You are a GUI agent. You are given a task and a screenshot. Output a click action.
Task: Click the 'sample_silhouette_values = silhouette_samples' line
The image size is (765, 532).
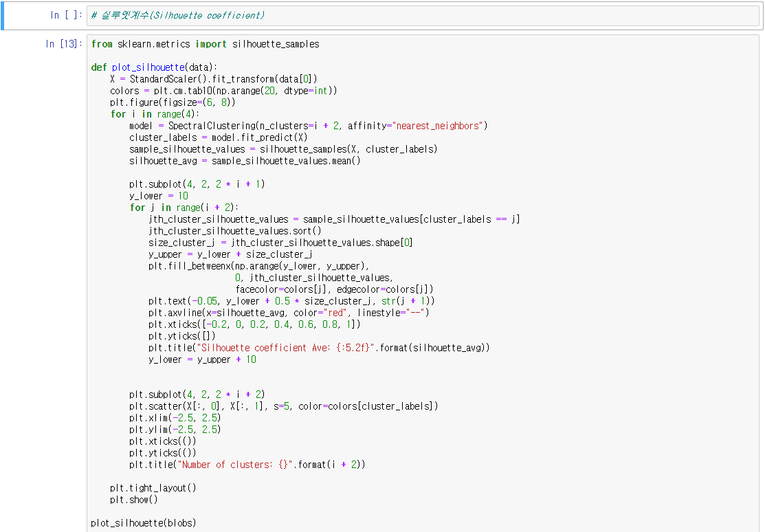coord(283,149)
